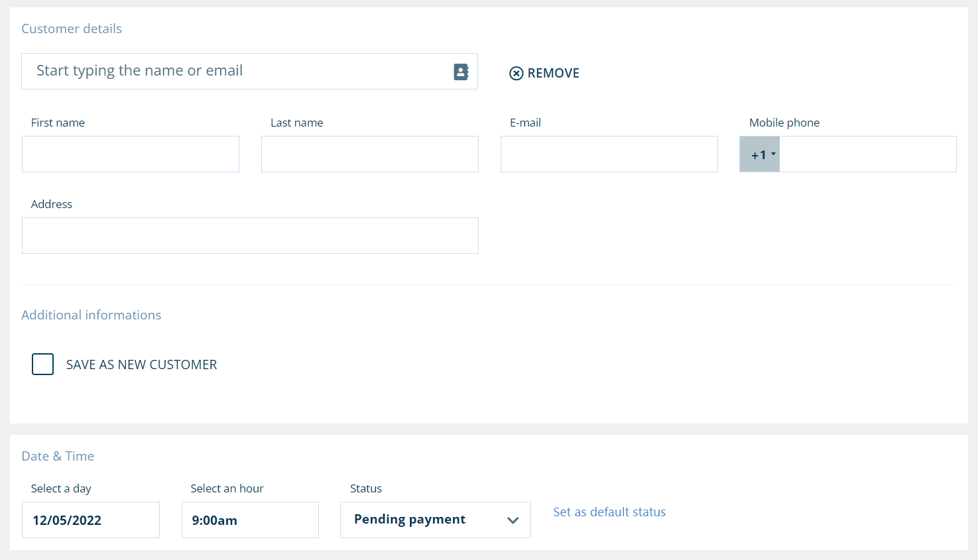
Task: Open the contact book icon in search field
Action: click(x=461, y=72)
